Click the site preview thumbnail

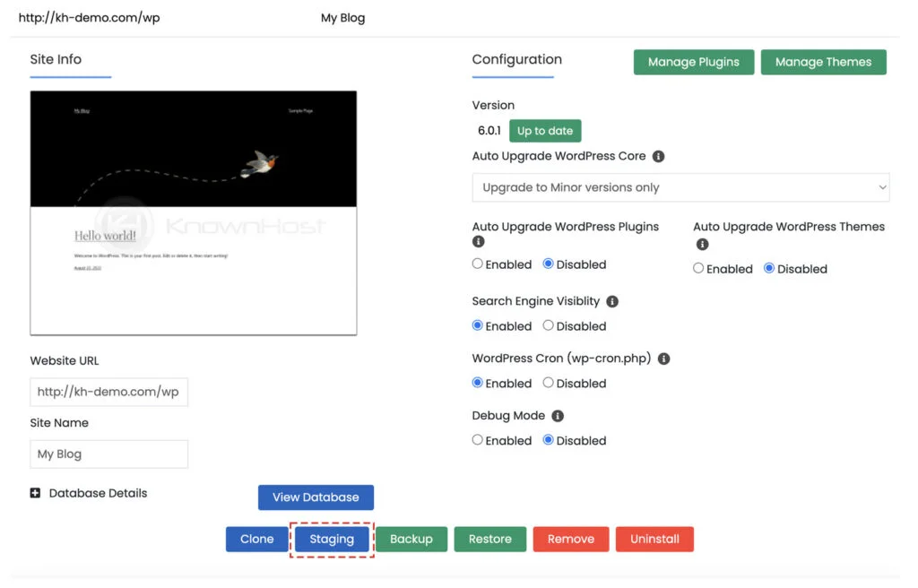(x=194, y=213)
